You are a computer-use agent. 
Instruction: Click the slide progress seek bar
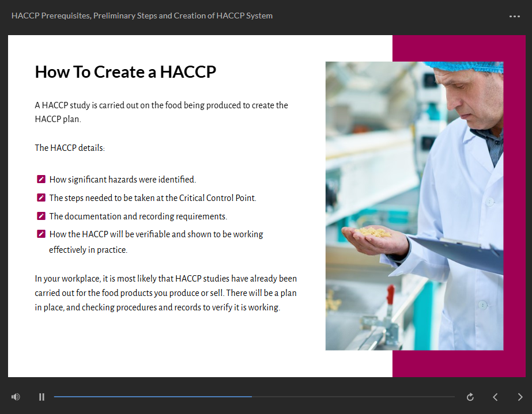click(254, 397)
